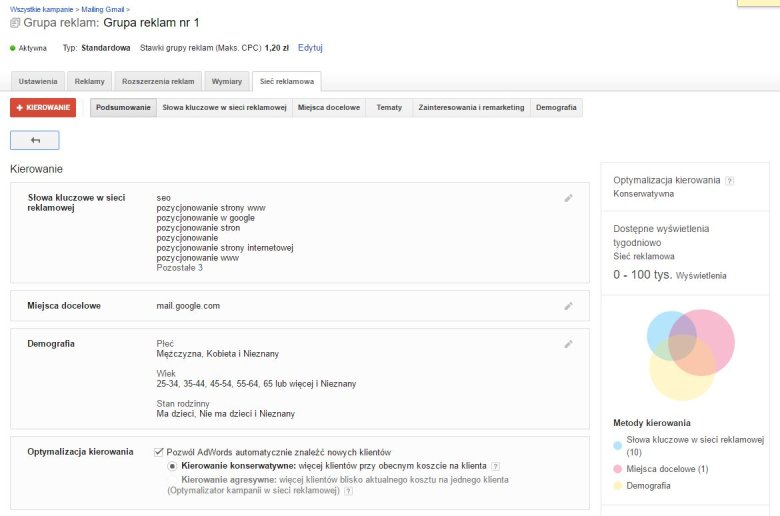
Task: Click the back arrow button
Action: 35,141
